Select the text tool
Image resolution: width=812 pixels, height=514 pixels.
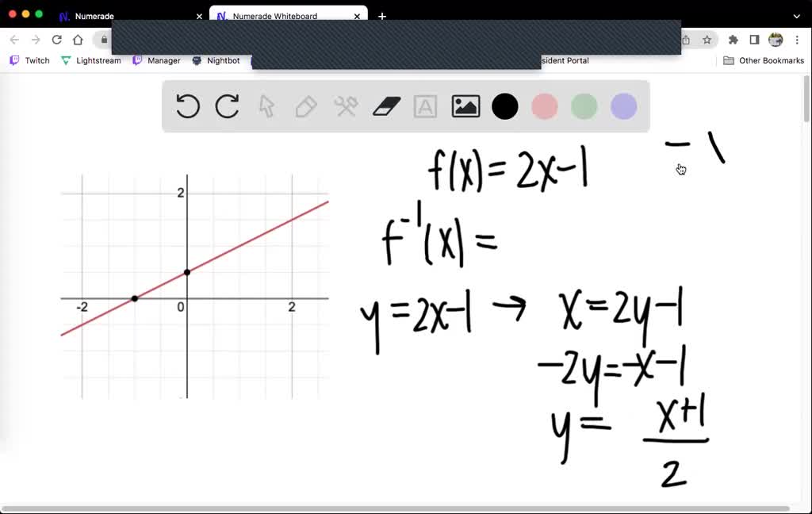pos(425,106)
